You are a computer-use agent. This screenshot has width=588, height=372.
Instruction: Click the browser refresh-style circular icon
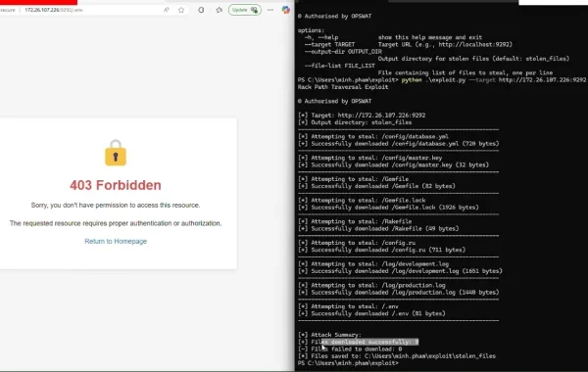(201, 10)
